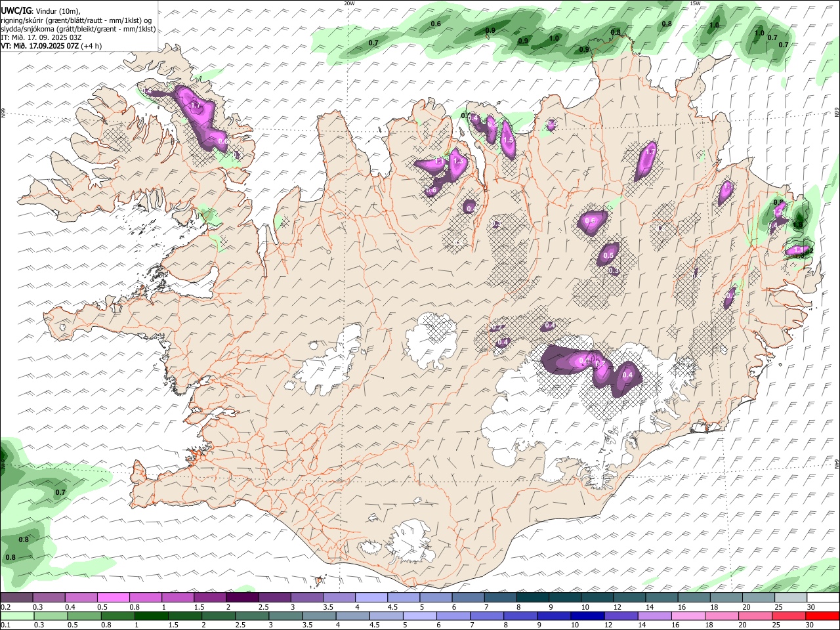Click the 0.2 label in the upper legend row
840x630 pixels.
(5, 607)
